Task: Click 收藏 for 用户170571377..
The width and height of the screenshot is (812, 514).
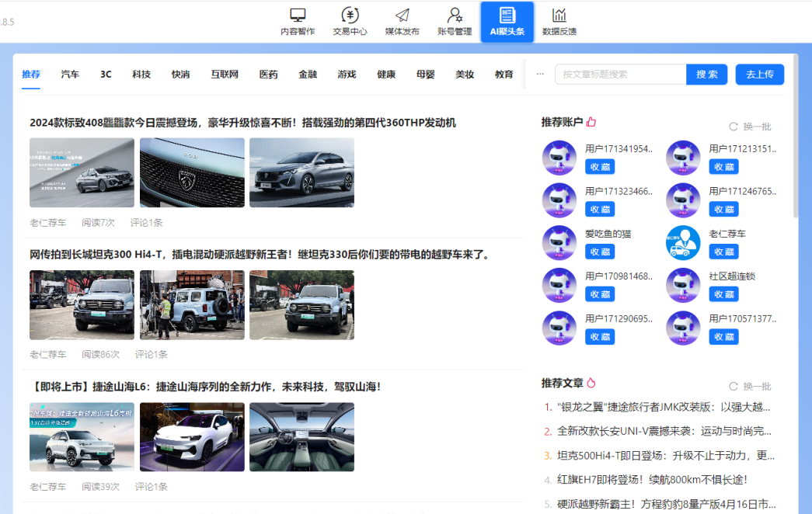Action: point(724,336)
